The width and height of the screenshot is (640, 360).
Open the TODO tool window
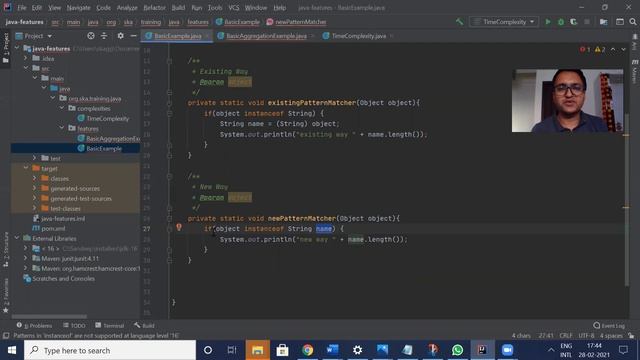click(74, 326)
